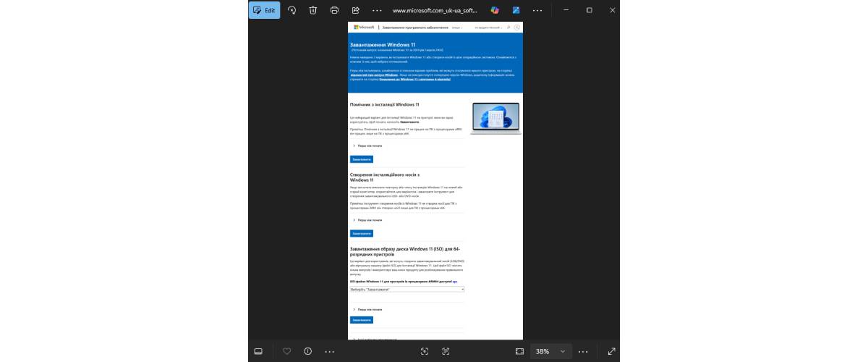
Task: Select the scan text icon in bottom bar
Action: pos(446,351)
